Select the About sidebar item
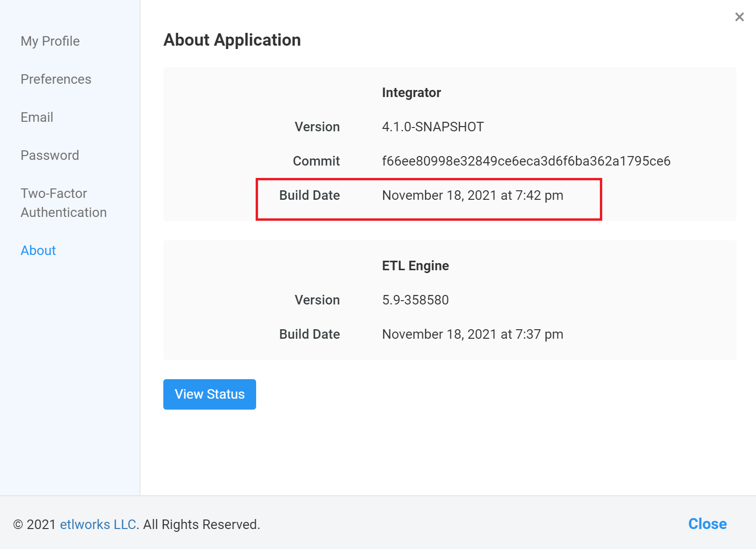756x549 pixels. coord(38,251)
